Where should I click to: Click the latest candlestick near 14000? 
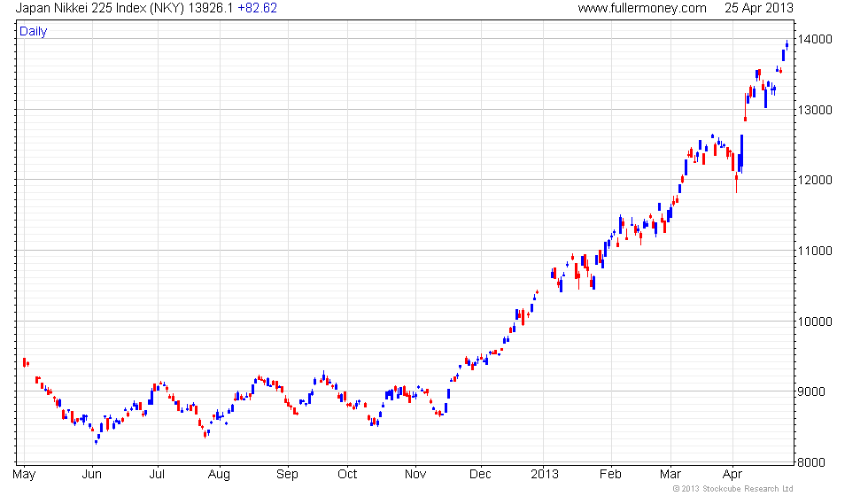pos(787,44)
